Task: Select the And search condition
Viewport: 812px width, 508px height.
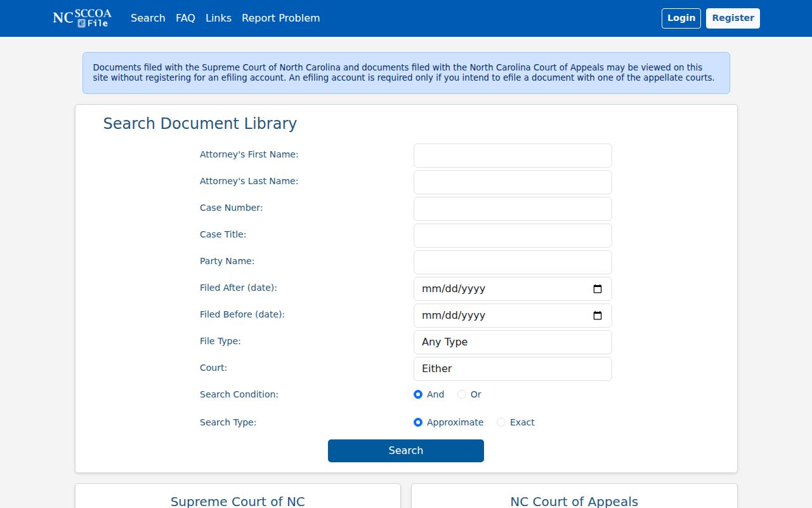Action: point(418,394)
